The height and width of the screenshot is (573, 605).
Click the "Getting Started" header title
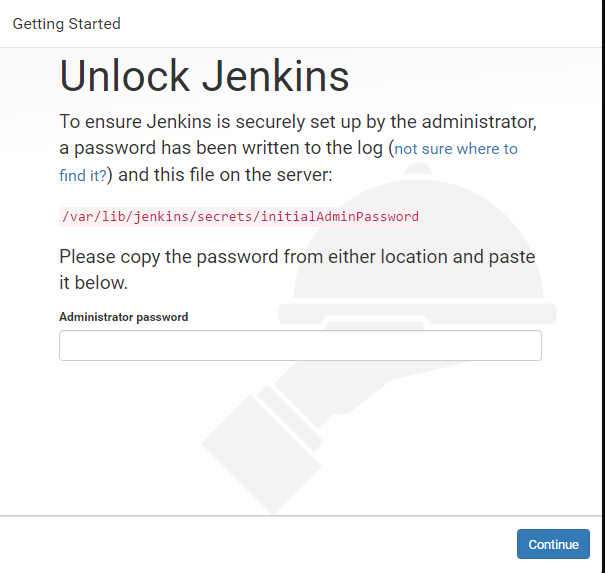click(66, 23)
